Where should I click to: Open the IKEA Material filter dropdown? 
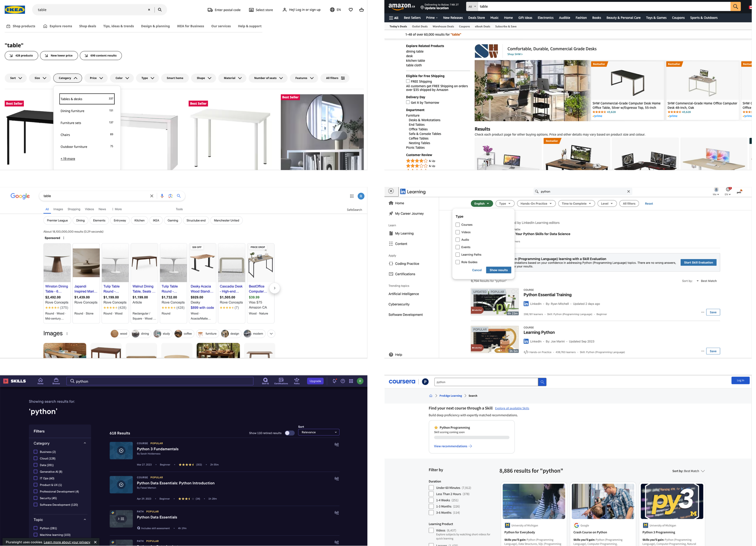[232, 78]
